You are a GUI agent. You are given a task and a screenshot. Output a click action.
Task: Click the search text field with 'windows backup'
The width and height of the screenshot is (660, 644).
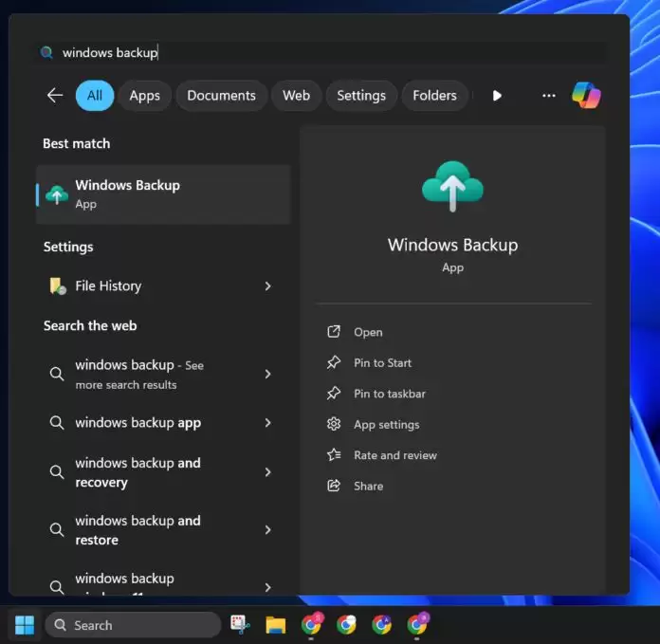click(x=322, y=52)
